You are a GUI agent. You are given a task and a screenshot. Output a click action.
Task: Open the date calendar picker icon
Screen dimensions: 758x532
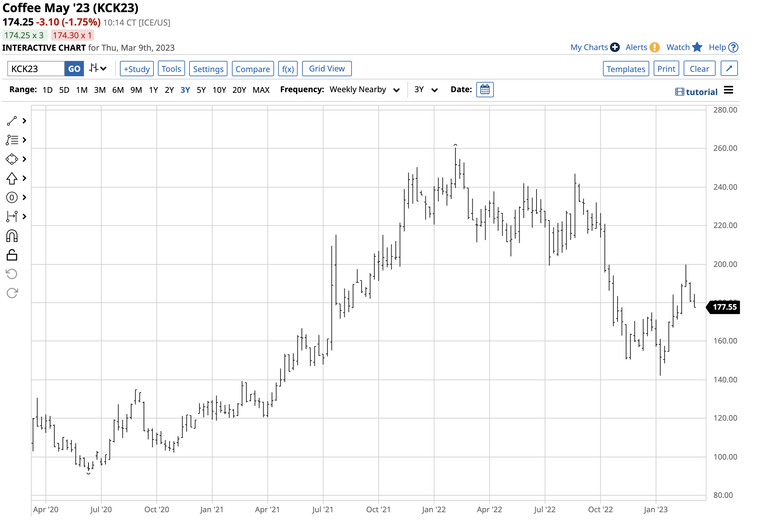[x=485, y=90]
